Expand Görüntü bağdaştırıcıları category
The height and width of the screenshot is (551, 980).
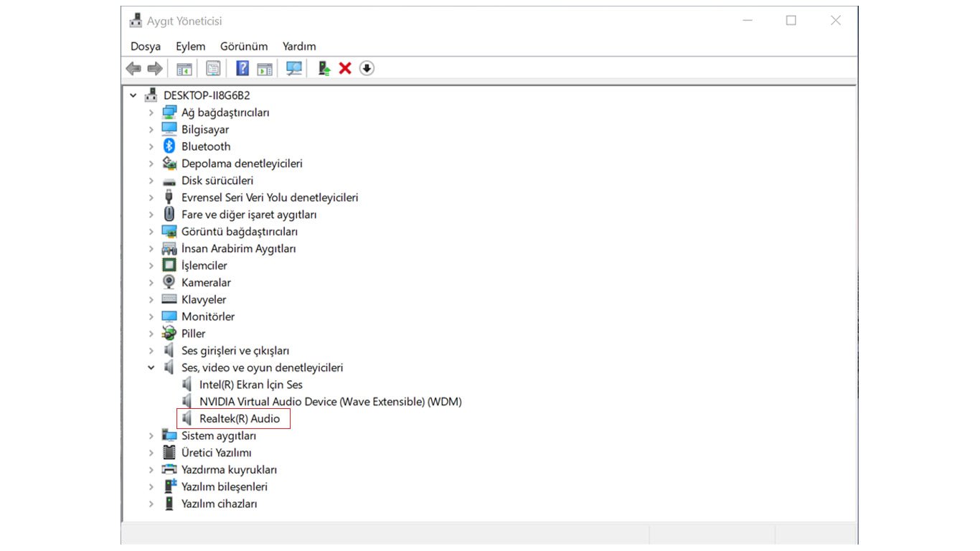pyautogui.click(x=151, y=232)
